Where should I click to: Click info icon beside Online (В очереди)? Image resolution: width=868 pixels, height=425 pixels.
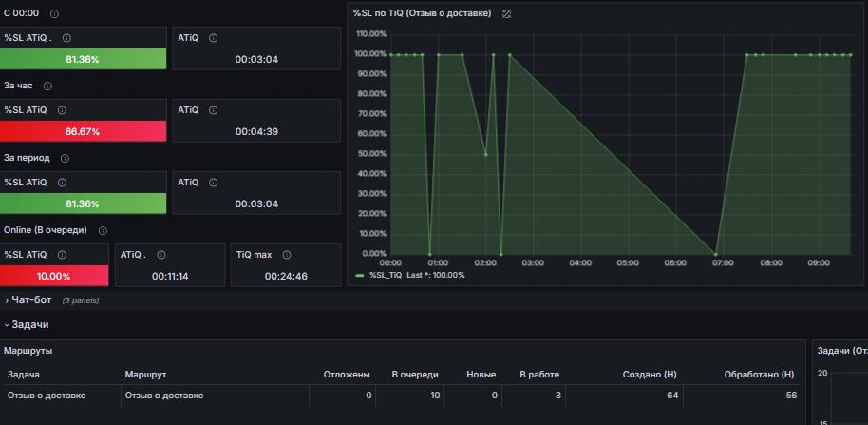click(102, 230)
